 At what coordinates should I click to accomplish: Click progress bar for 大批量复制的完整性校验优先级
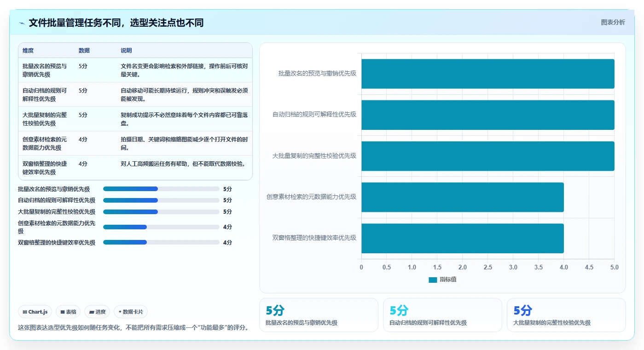[161, 212]
